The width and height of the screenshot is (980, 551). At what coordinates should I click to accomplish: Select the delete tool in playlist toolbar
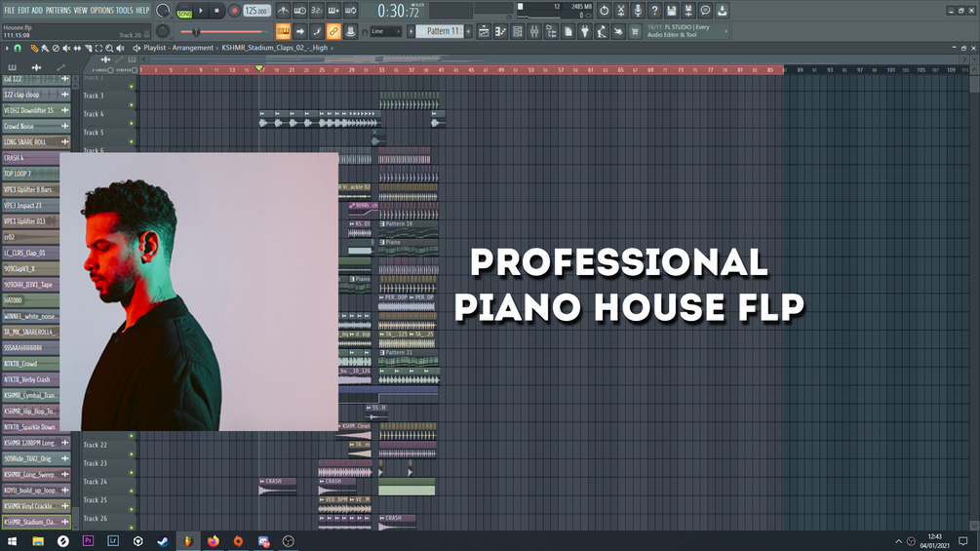pyautogui.click(x=56, y=48)
